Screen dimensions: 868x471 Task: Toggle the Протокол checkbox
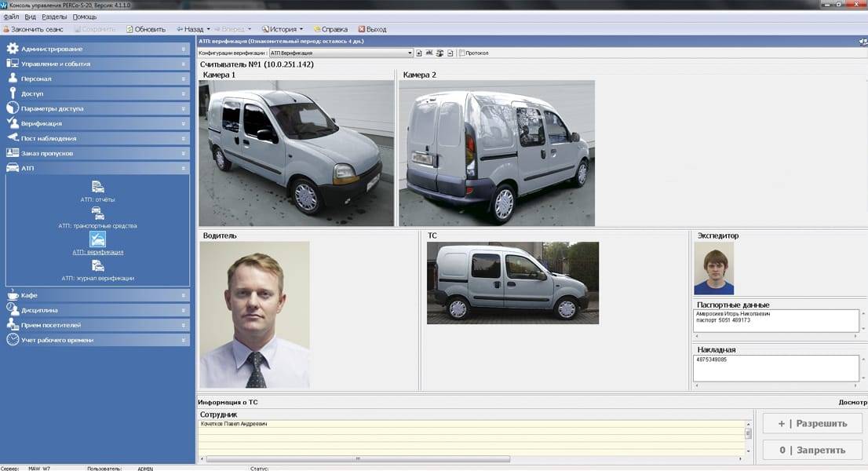(x=461, y=53)
